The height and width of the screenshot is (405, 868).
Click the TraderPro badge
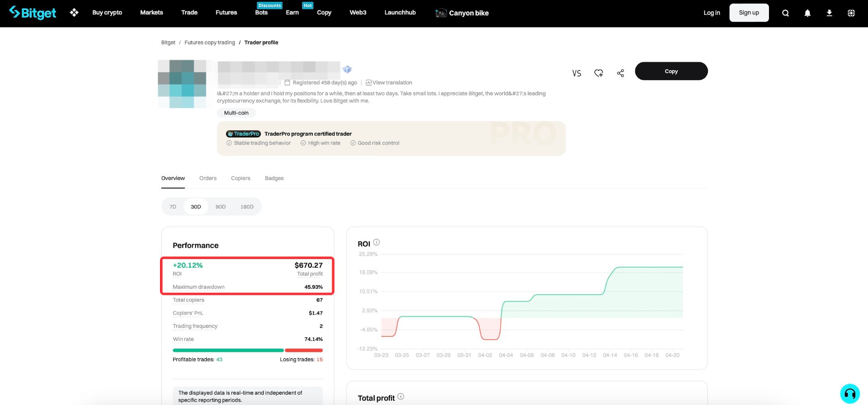tap(243, 134)
